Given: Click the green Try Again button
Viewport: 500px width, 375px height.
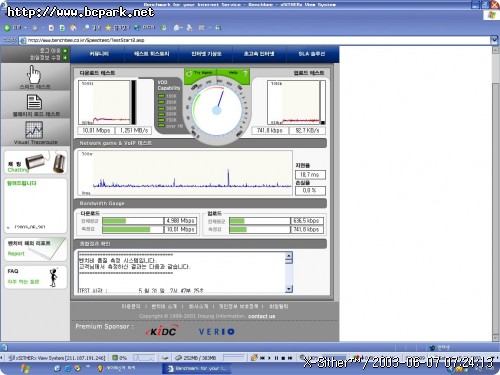Looking at the screenshot, I should point(200,73).
